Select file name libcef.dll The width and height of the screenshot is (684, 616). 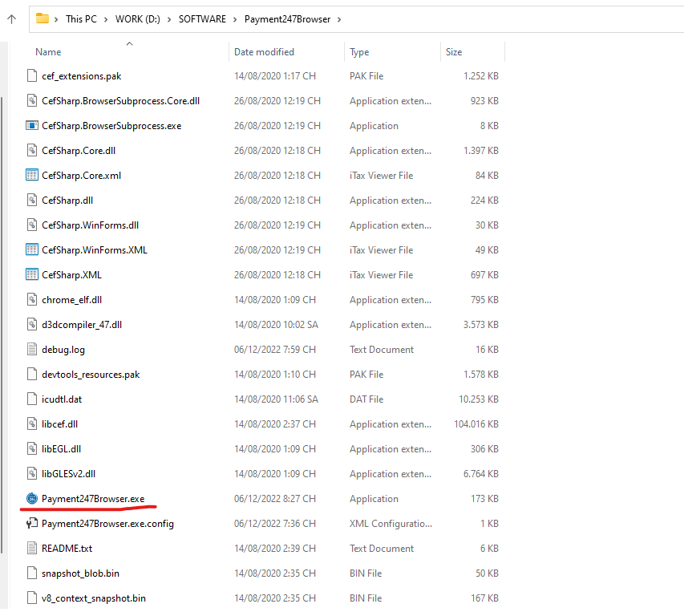coord(60,424)
